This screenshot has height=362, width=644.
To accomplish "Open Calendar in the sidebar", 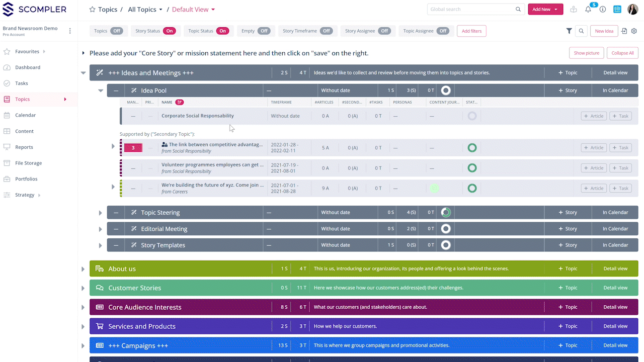I will [25, 115].
